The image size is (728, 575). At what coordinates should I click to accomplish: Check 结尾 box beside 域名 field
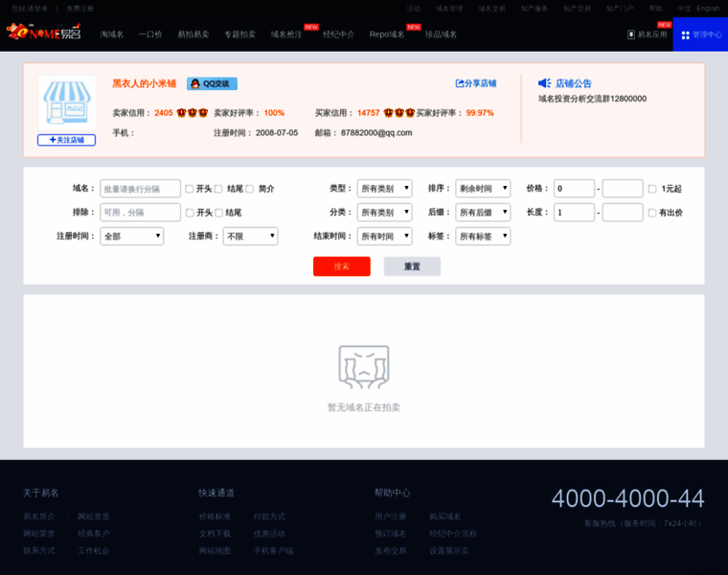click(x=218, y=189)
